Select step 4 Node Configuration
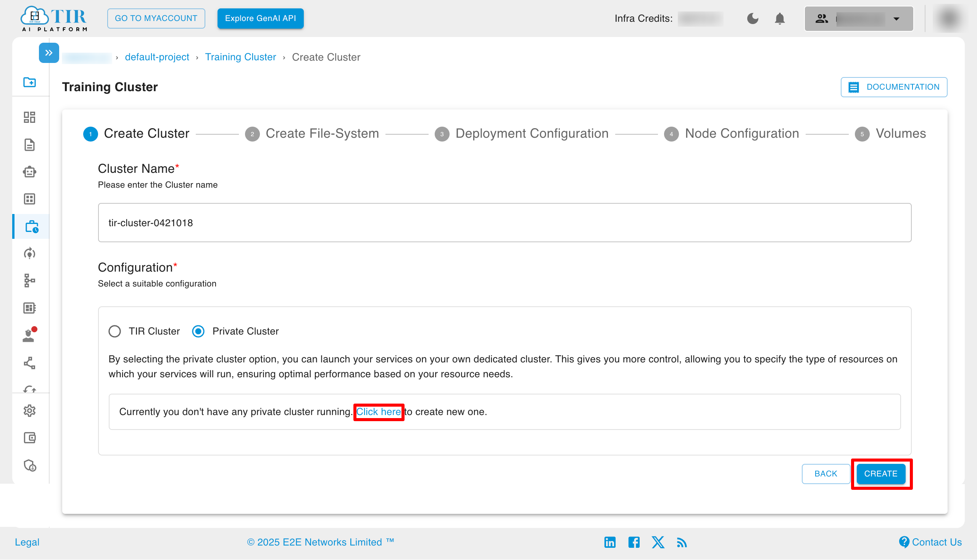This screenshot has width=977, height=560. [x=732, y=134]
